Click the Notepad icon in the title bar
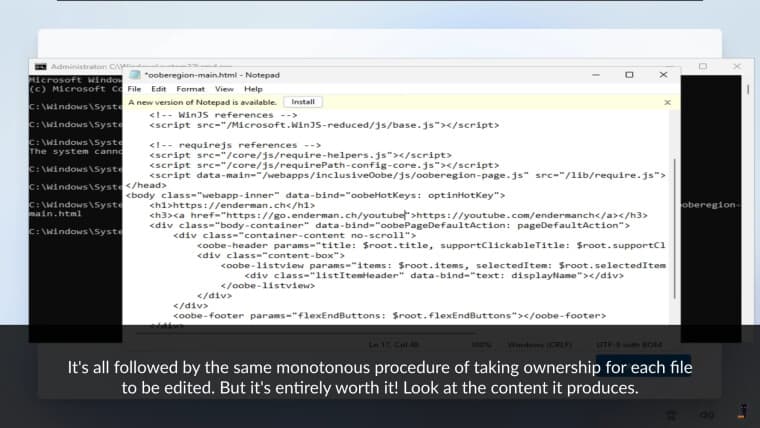This screenshot has height=428, width=760. point(134,74)
